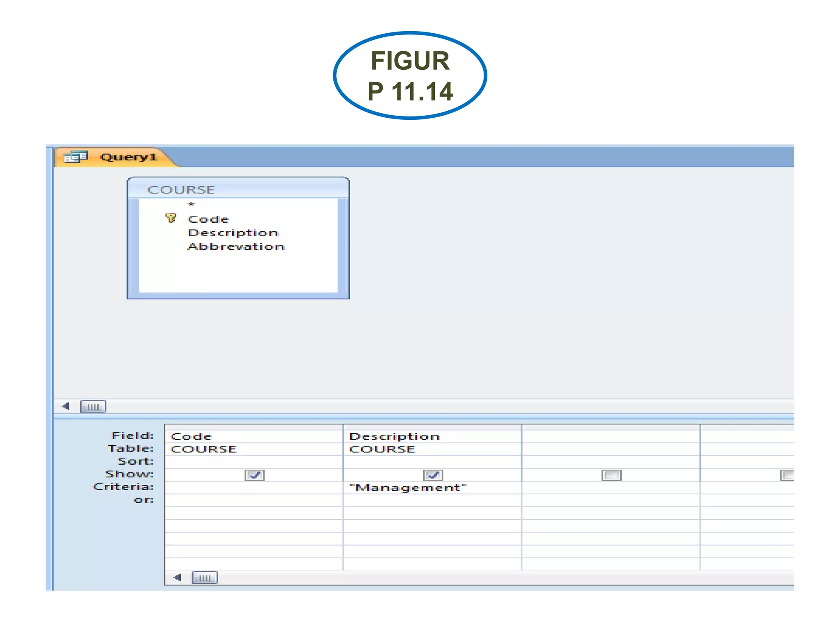The width and height of the screenshot is (840, 630).
Task: Click the primary key icon beside Code
Action: 171,218
